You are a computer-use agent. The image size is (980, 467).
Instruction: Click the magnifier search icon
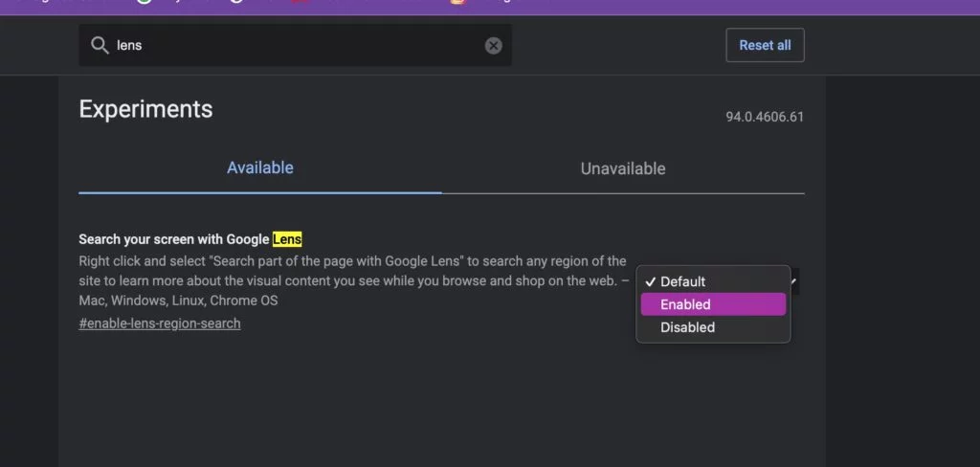100,45
